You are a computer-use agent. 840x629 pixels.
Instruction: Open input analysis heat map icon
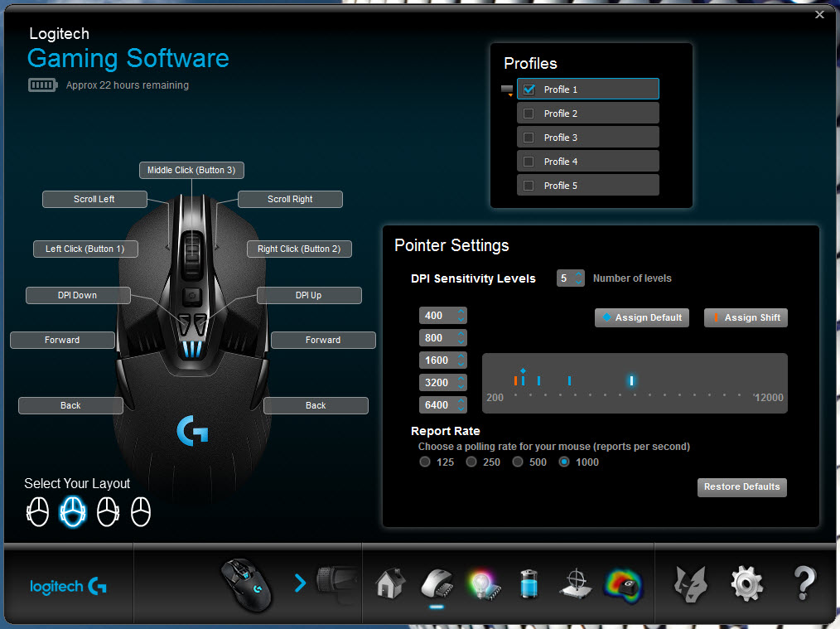[623, 585]
